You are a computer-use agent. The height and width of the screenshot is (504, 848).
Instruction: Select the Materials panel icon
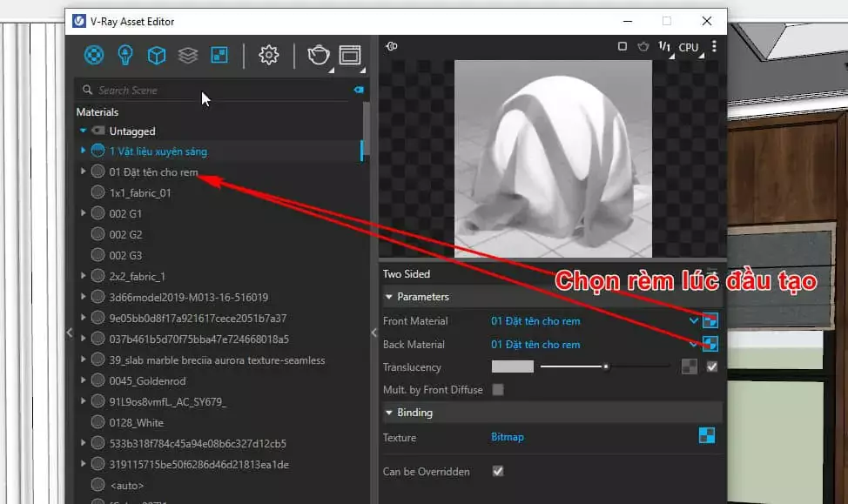(x=94, y=54)
